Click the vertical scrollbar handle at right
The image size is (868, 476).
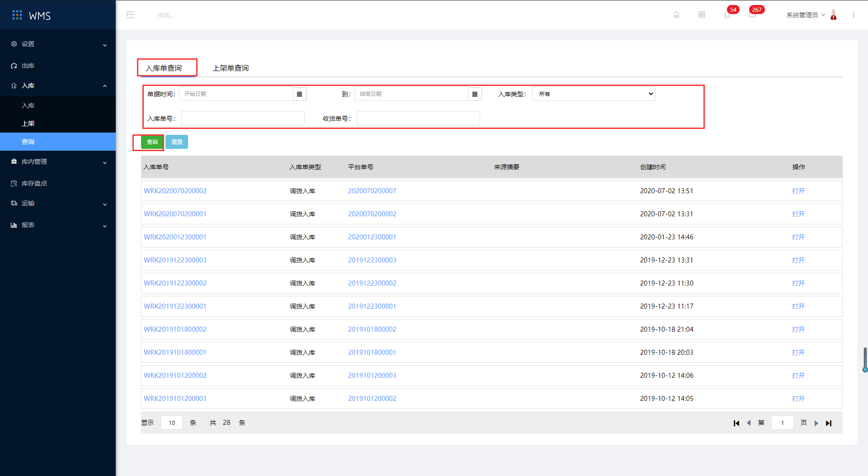865,360
